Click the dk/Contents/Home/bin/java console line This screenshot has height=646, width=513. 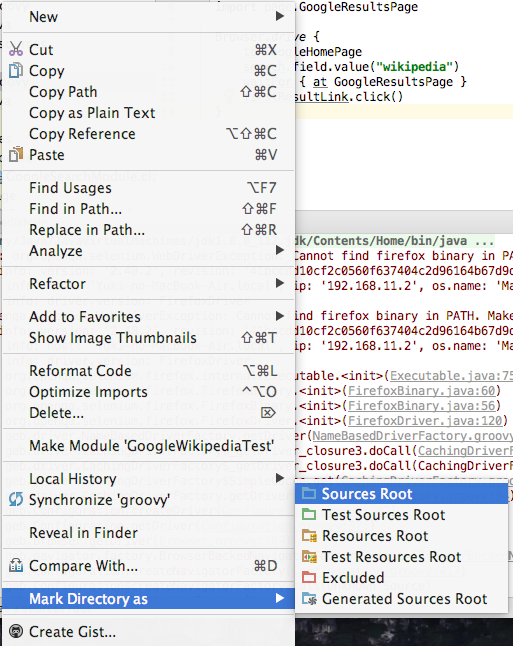click(394, 241)
